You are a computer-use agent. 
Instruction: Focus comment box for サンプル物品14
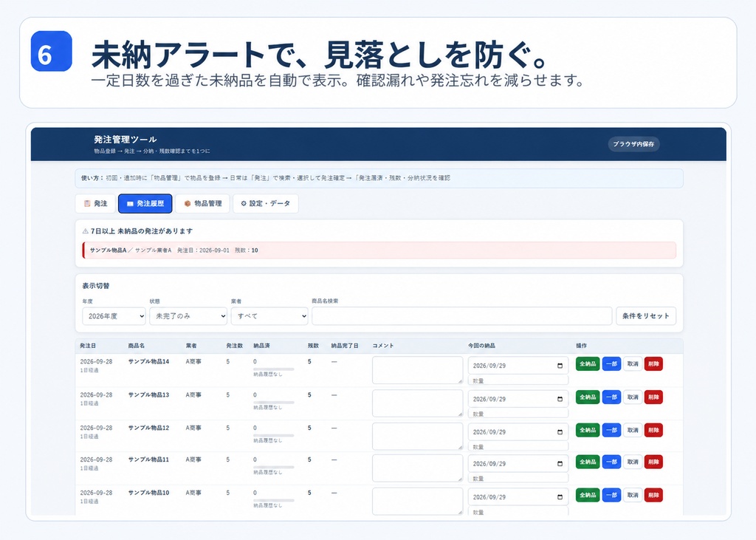(418, 370)
